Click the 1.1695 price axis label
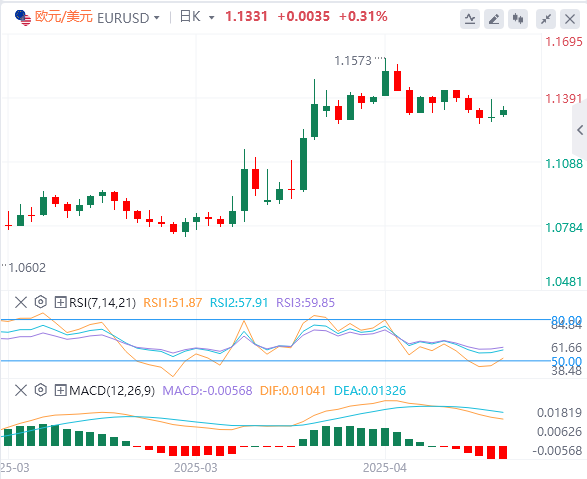Screen dimensions: 587x479 564,42
